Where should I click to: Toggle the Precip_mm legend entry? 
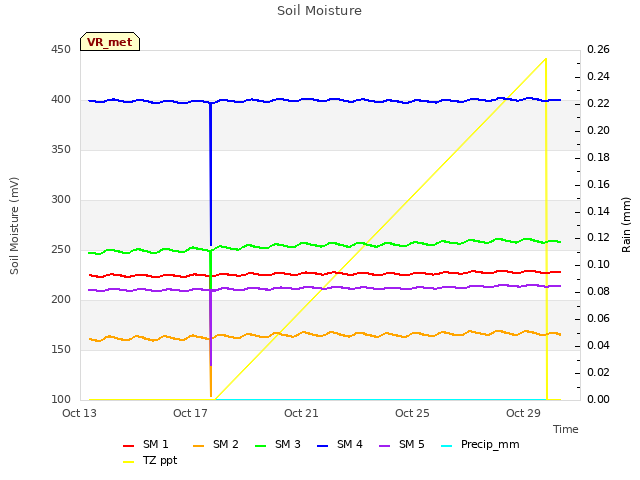[480, 444]
